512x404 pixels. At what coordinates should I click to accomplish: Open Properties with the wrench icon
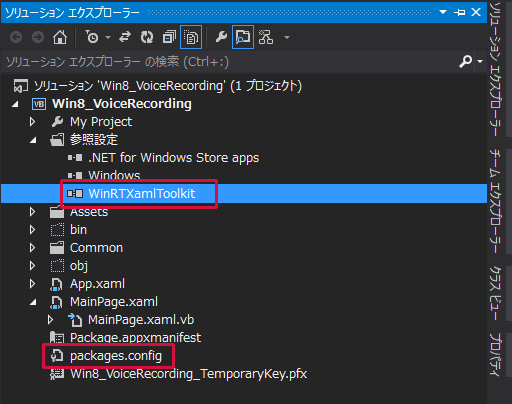coord(221,37)
